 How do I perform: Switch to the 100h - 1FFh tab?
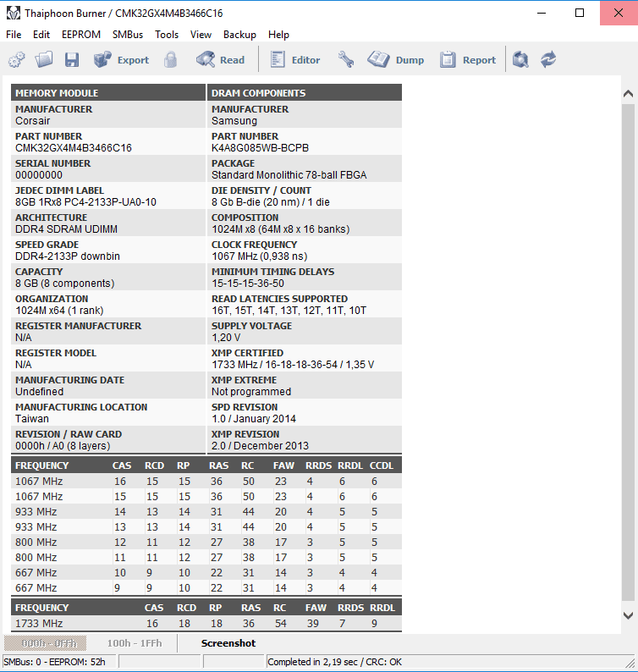click(135, 643)
